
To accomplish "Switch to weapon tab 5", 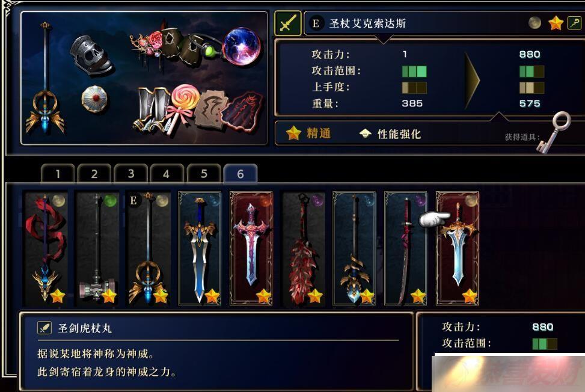I will click(x=204, y=173).
